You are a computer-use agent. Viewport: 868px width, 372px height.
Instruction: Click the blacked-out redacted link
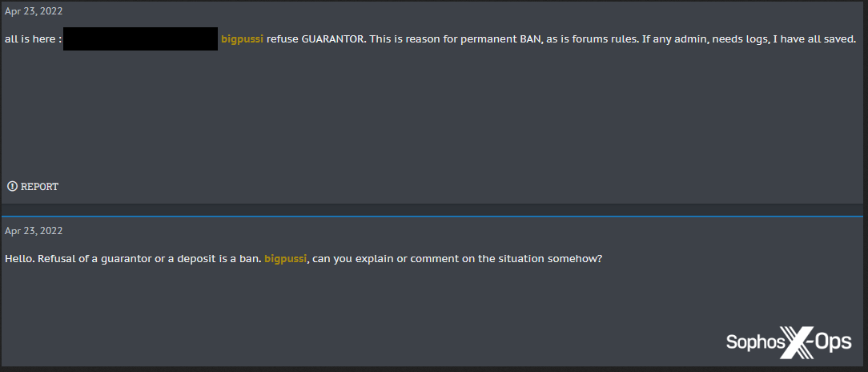140,38
